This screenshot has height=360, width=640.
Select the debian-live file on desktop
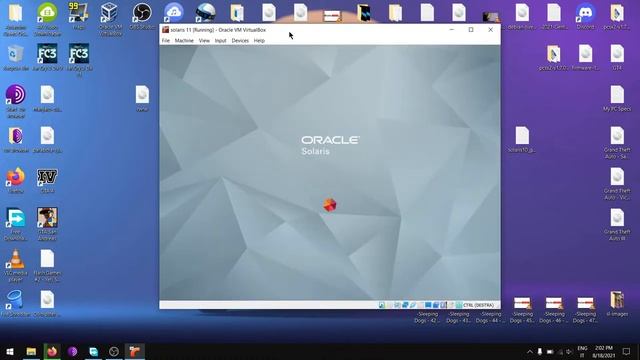coord(522,16)
